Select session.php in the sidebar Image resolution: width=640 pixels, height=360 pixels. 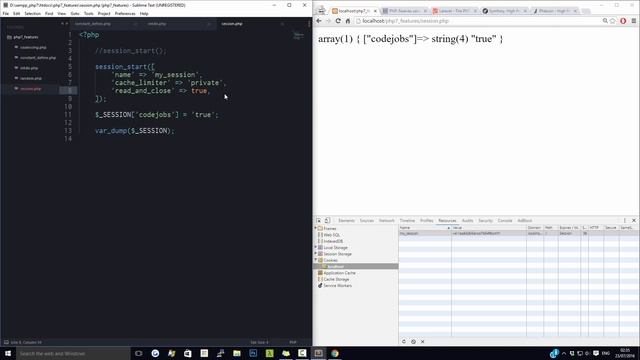point(31,89)
